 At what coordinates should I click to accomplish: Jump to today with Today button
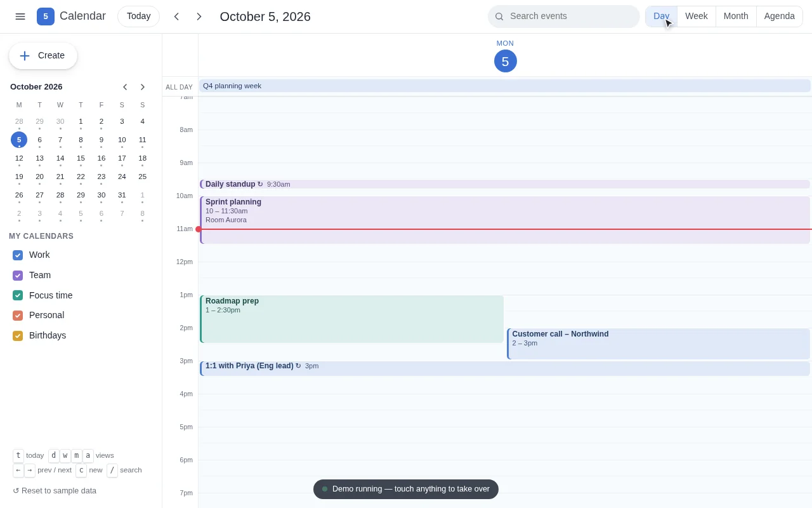pyautogui.click(x=139, y=17)
